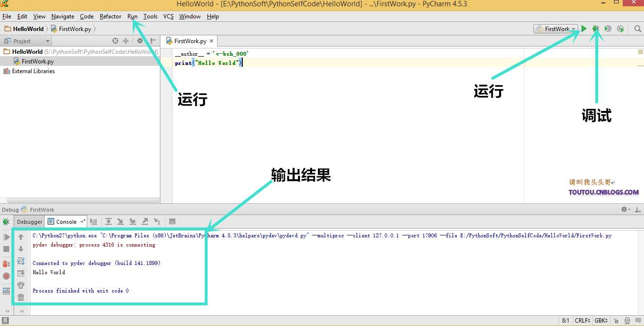Open the File menu
644x326 pixels.
(7, 16)
